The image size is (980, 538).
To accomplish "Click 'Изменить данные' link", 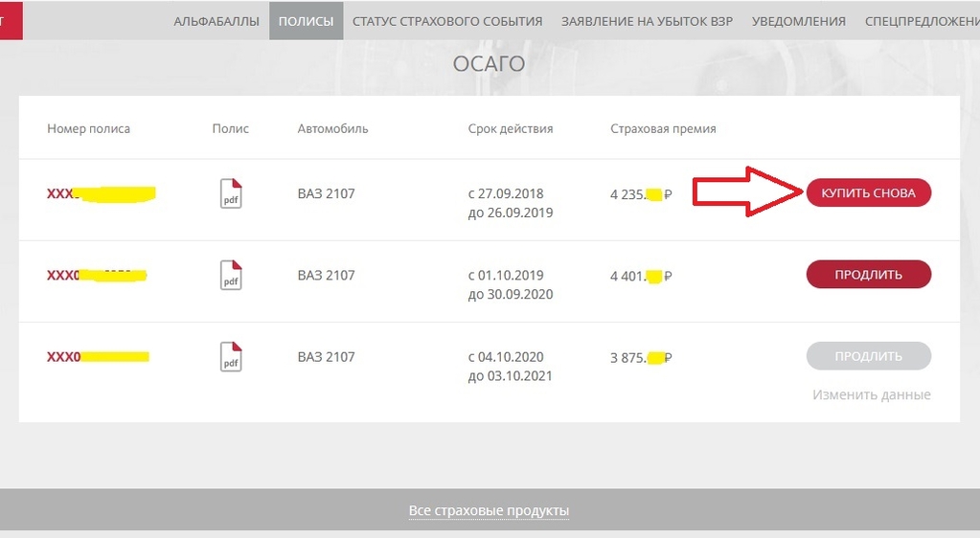I will [871, 395].
